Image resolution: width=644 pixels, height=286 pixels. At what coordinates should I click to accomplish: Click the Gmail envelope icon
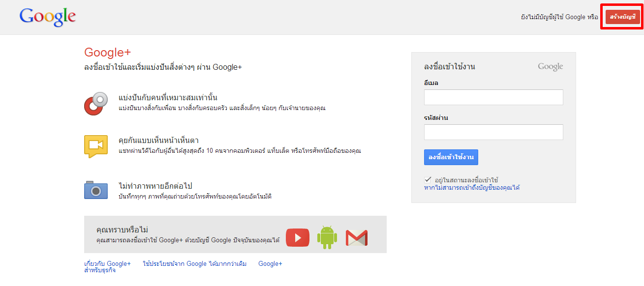click(x=357, y=238)
